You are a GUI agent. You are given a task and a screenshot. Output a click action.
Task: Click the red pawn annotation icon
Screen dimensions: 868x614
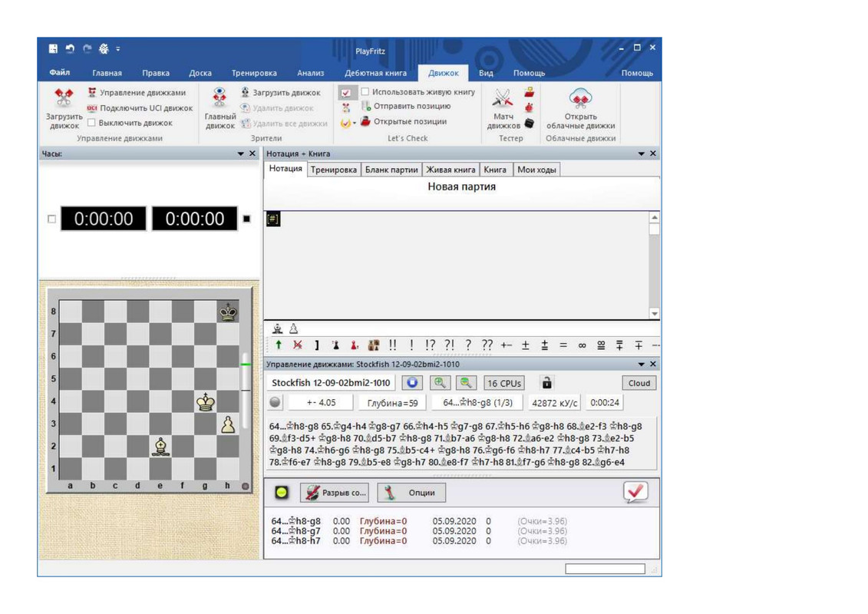tap(355, 345)
